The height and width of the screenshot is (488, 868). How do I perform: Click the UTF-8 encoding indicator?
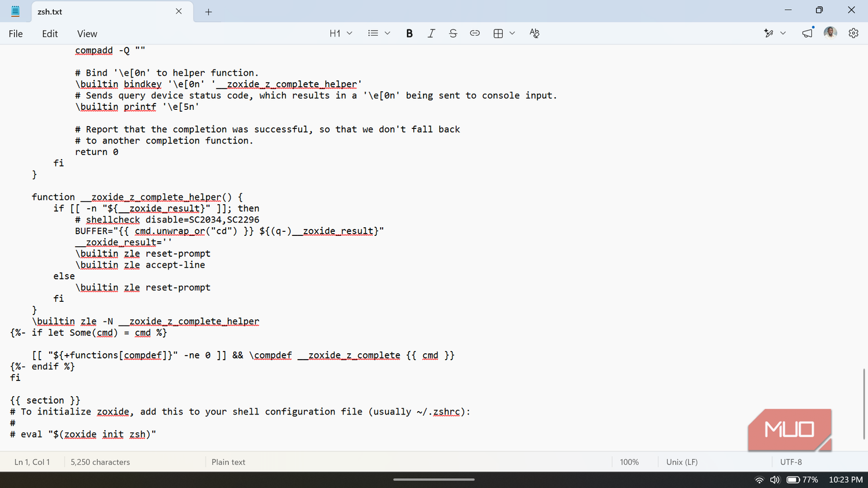click(791, 462)
